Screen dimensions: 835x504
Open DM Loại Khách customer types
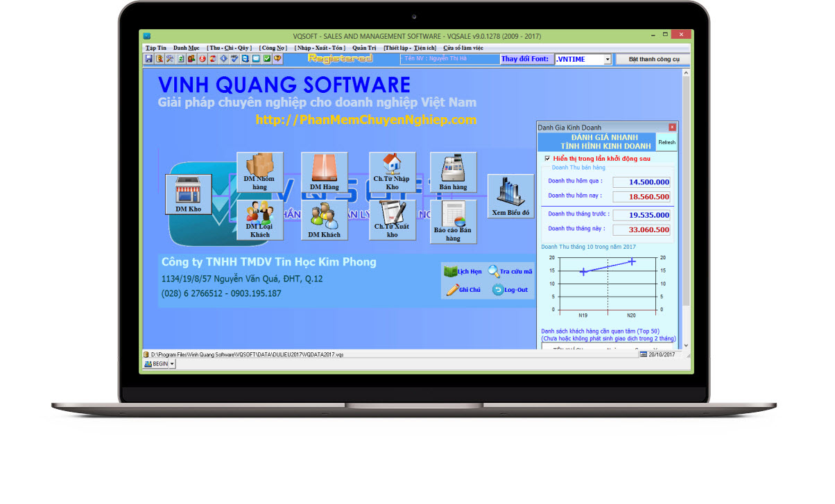(x=259, y=220)
